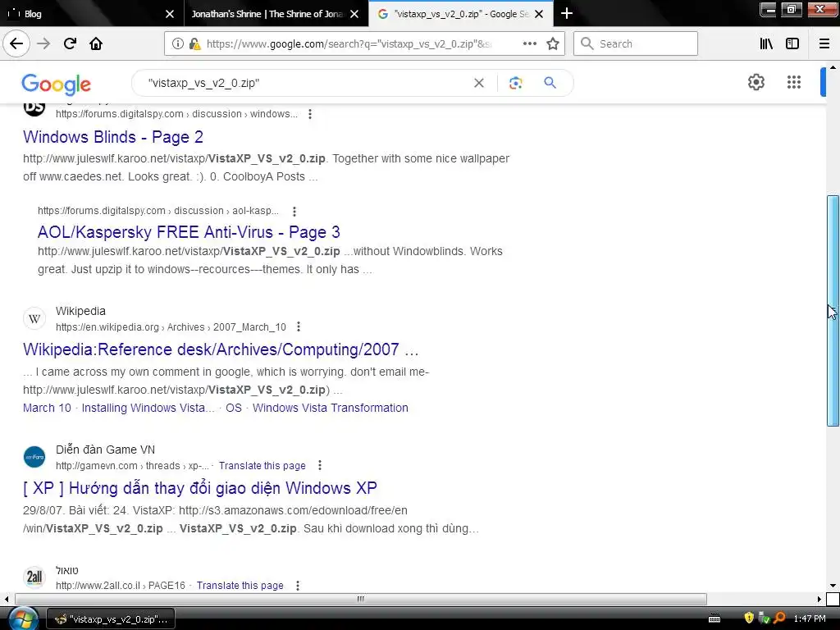Follow the OS sitelink
The width and height of the screenshot is (840, 630).
[x=234, y=408]
